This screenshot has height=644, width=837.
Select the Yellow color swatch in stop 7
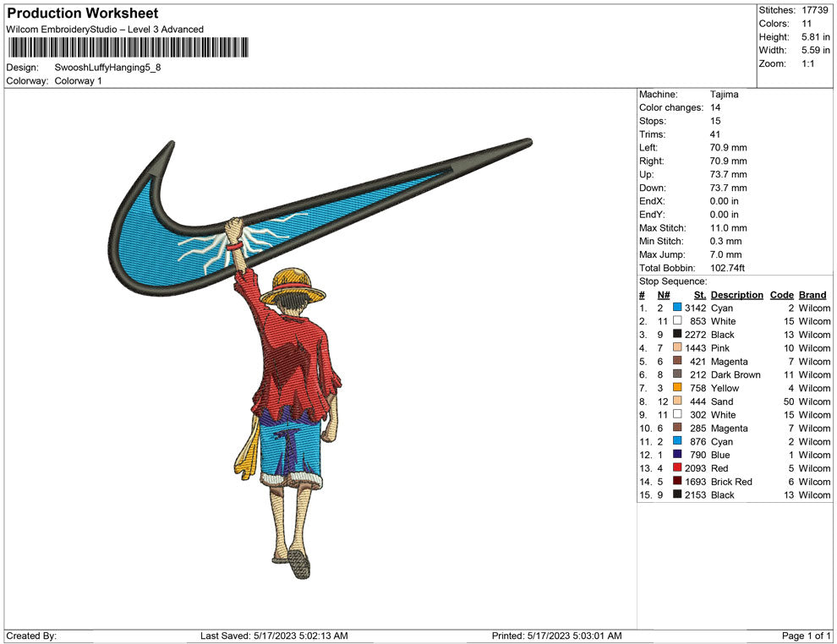click(677, 389)
